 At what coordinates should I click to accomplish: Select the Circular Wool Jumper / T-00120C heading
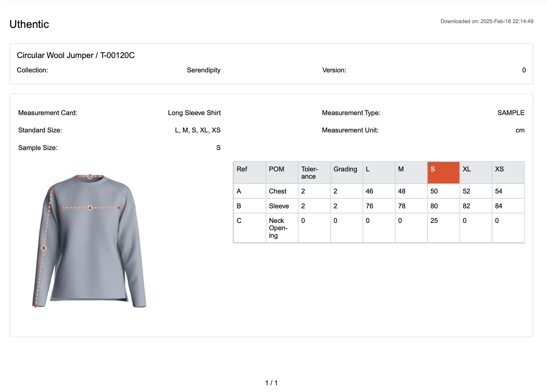coord(76,55)
